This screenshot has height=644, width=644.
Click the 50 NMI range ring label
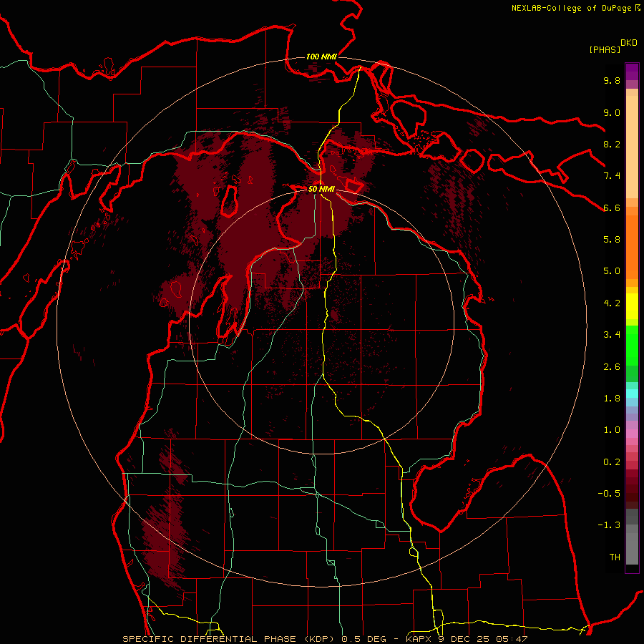coord(321,189)
